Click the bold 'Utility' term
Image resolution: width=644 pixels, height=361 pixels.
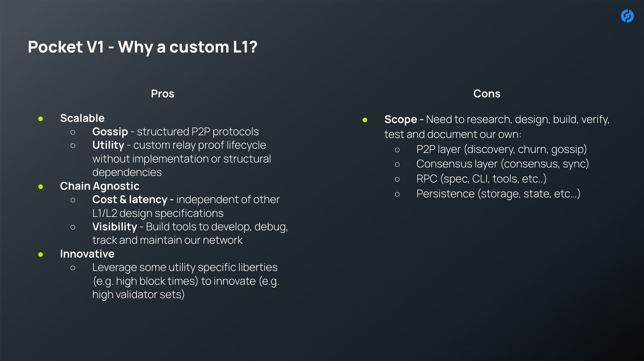click(108, 145)
